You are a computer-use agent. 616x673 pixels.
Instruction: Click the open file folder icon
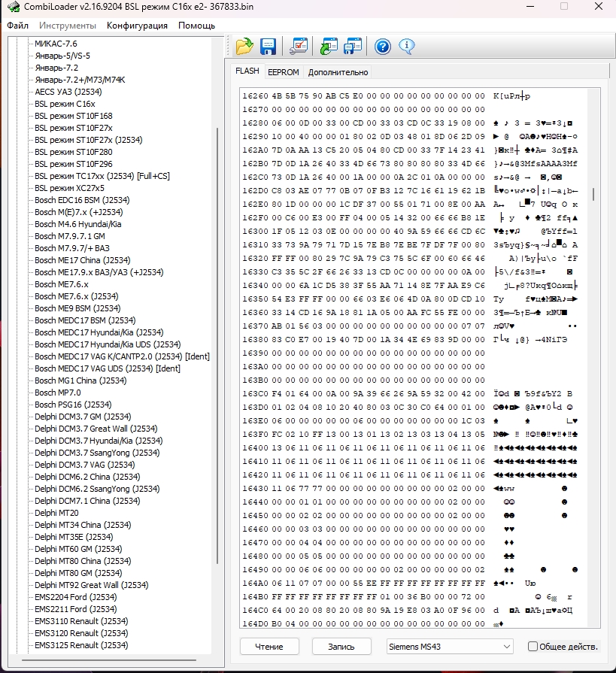(x=244, y=47)
